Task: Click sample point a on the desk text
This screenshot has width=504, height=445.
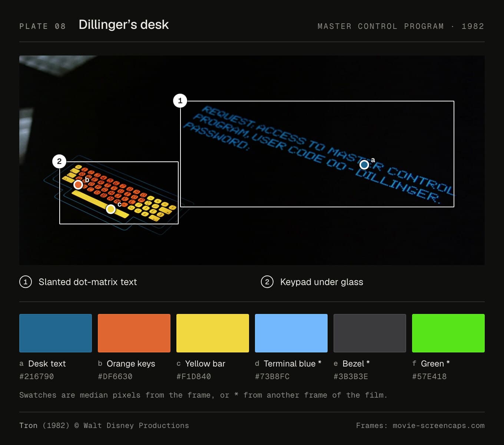Action: point(364,164)
